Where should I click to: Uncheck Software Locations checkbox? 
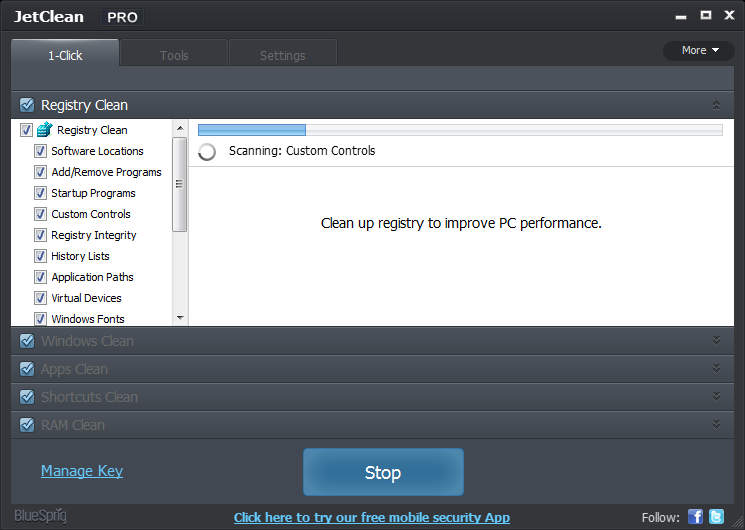pyautogui.click(x=40, y=151)
